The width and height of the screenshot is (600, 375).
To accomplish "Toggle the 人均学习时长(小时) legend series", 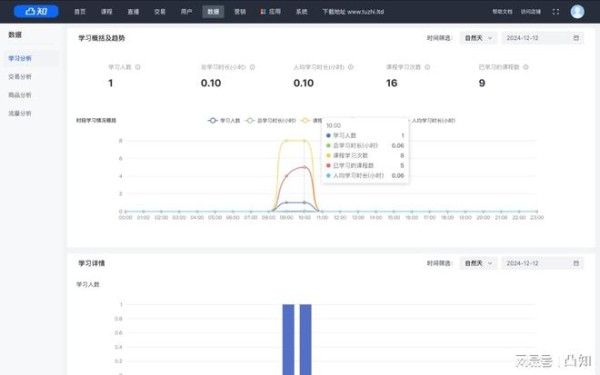I will [x=433, y=121].
